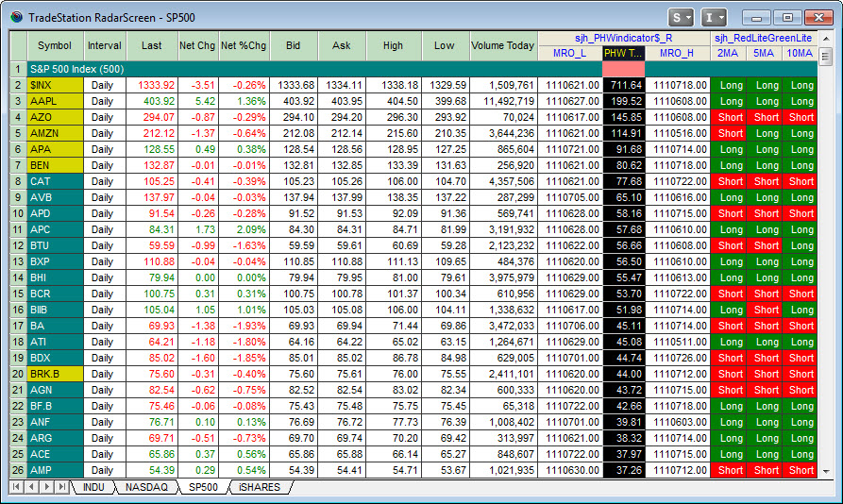Click the grid corner select-all cell
Screen dimensions: 843x504
click(18, 45)
